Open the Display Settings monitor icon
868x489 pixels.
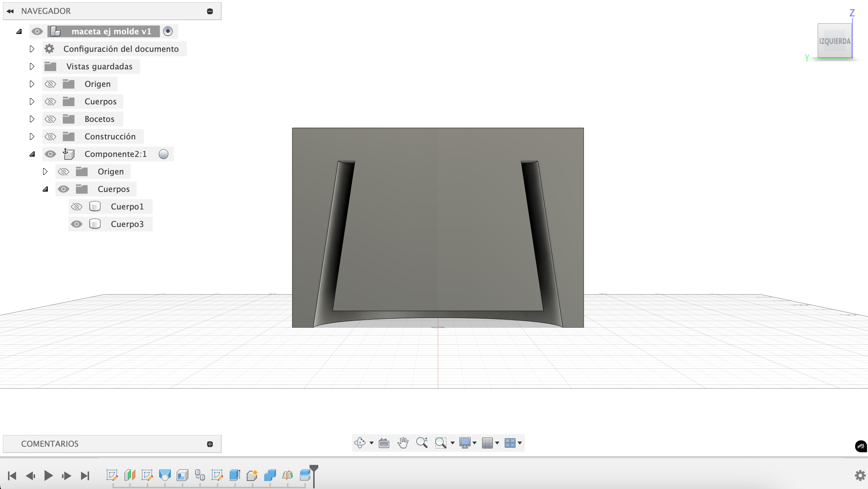(465, 443)
